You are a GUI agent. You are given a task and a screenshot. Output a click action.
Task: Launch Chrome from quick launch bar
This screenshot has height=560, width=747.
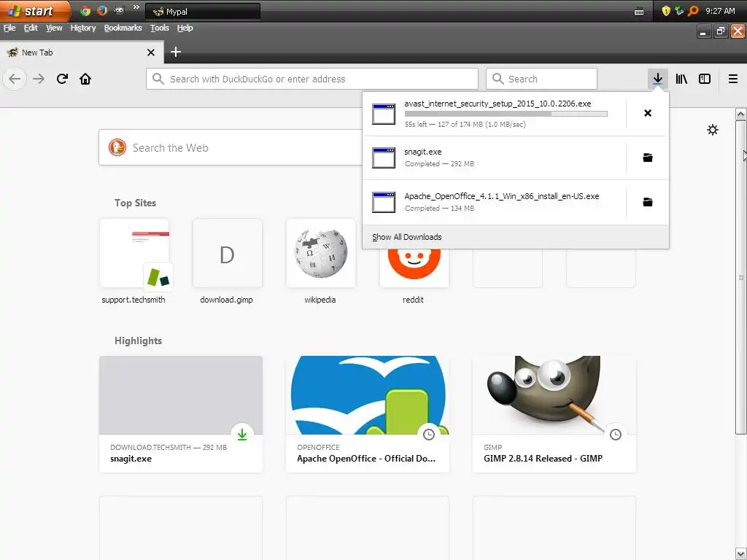pos(85,11)
